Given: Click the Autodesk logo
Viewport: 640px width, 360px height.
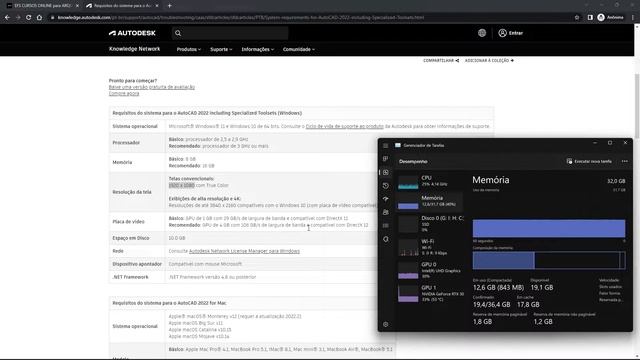Looking at the screenshot, I should tap(132, 33).
